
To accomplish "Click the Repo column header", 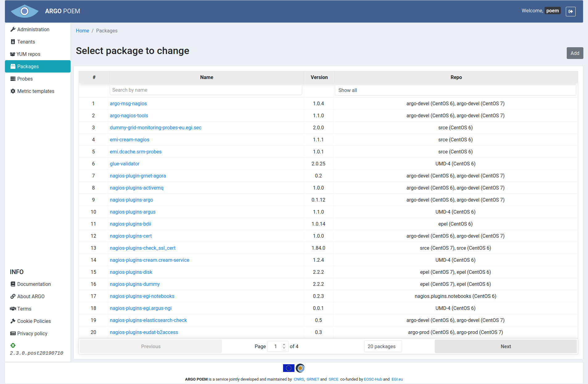I will (456, 77).
